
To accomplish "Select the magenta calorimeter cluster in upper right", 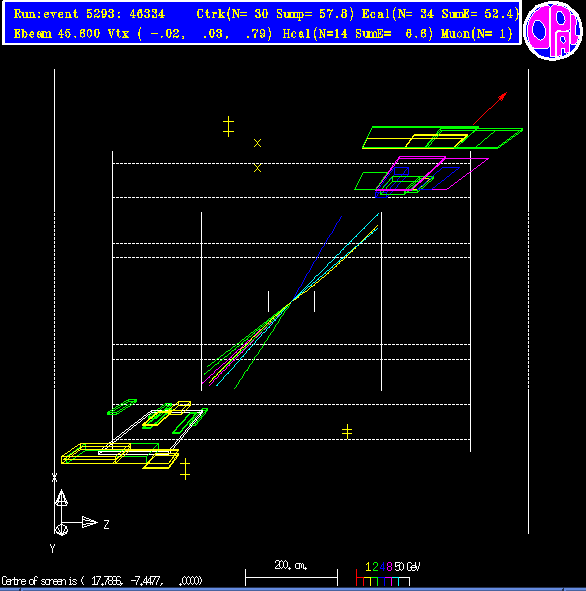I will (x=432, y=173).
